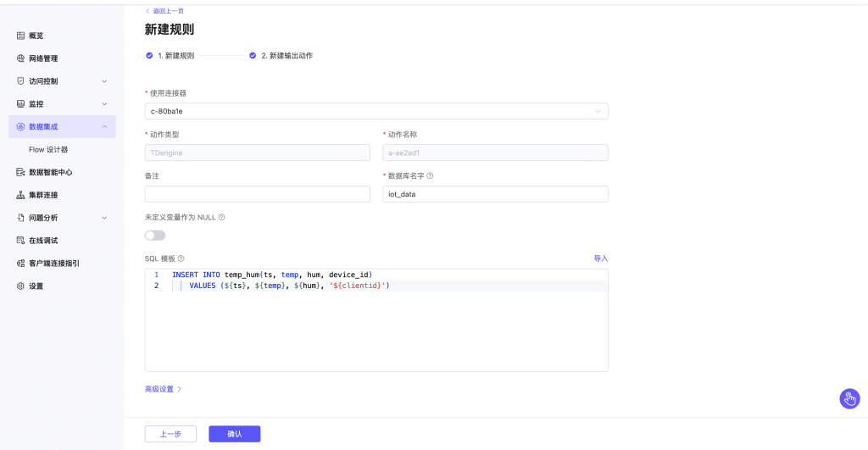Click the 备注 notes input field
The height and width of the screenshot is (450, 868).
(258, 194)
